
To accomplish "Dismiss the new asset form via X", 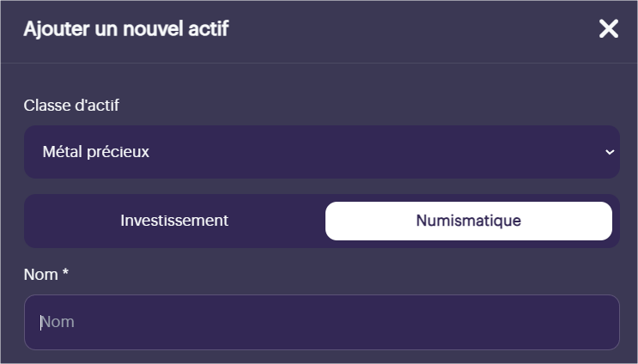I will [609, 29].
